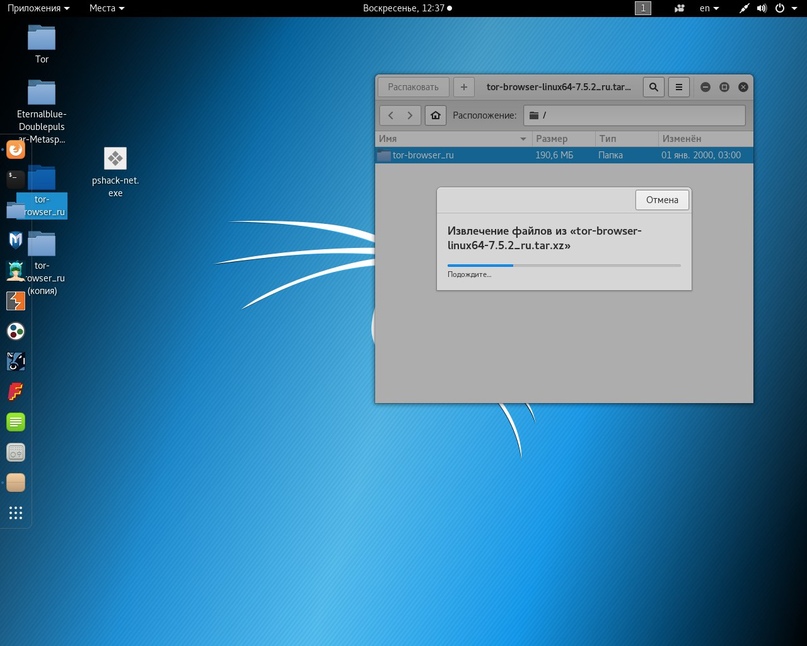
Task: Go forward in archive navigation
Action: tap(410, 115)
